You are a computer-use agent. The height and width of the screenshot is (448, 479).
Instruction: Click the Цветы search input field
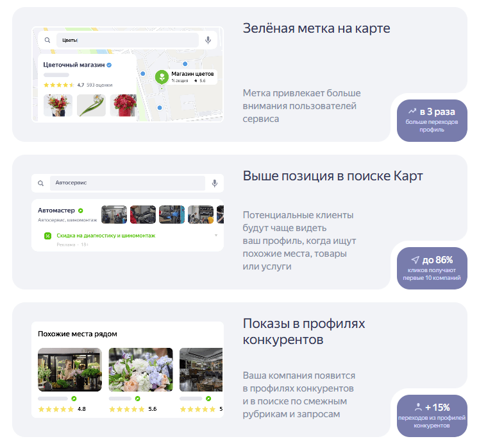pyautogui.click(x=128, y=40)
